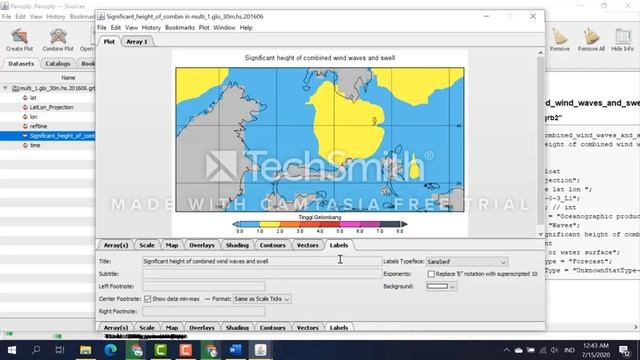Select the Significant_height_of_comb variable row
The height and width of the screenshot is (360, 640).
coord(48,136)
